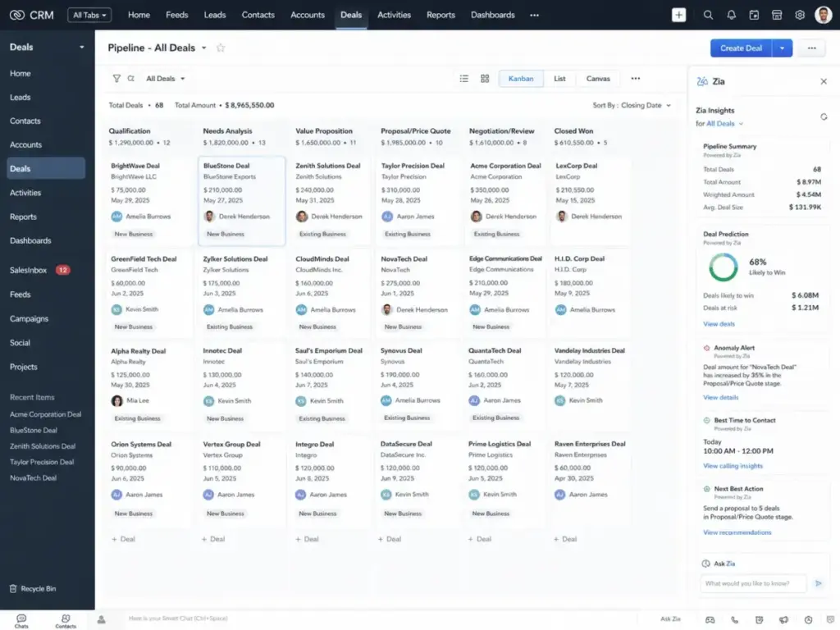
Task: Open Chats in the bottom bar
Action: pos(21,621)
